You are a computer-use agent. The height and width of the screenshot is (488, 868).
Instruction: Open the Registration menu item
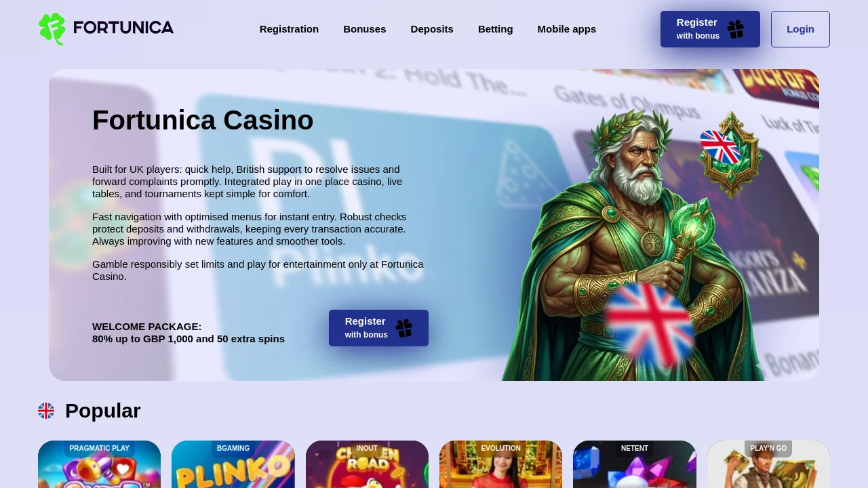289,29
